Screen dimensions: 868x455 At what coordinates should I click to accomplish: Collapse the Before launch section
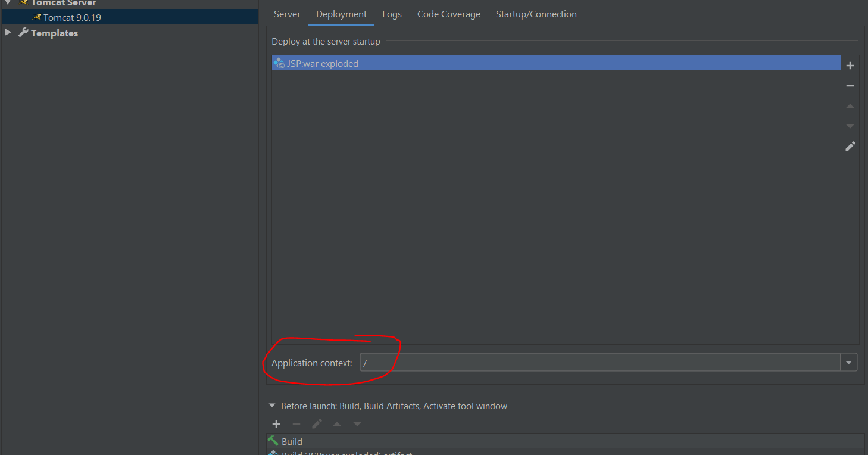point(273,406)
